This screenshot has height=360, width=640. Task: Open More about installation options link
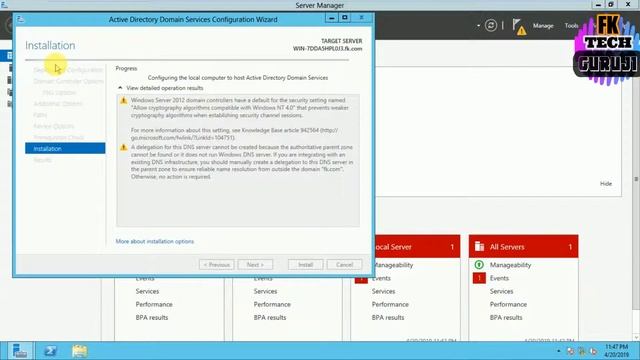point(155,241)
